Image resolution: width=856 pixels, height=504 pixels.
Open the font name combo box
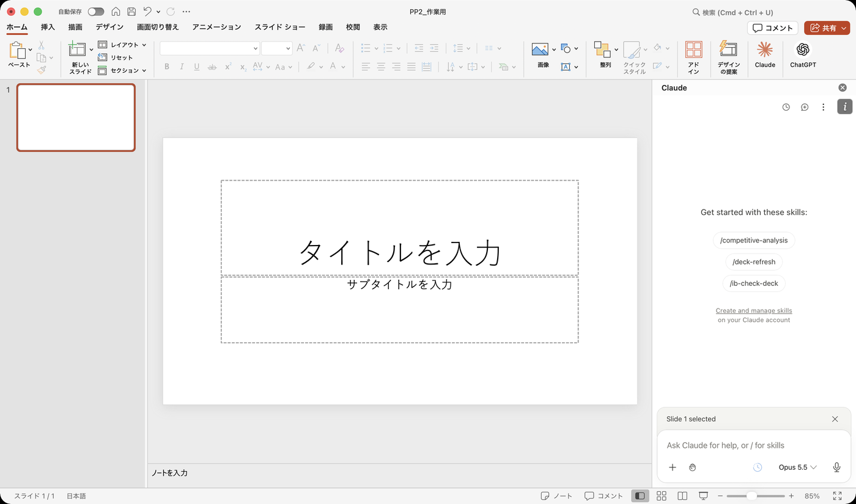(x=210, y=48)
